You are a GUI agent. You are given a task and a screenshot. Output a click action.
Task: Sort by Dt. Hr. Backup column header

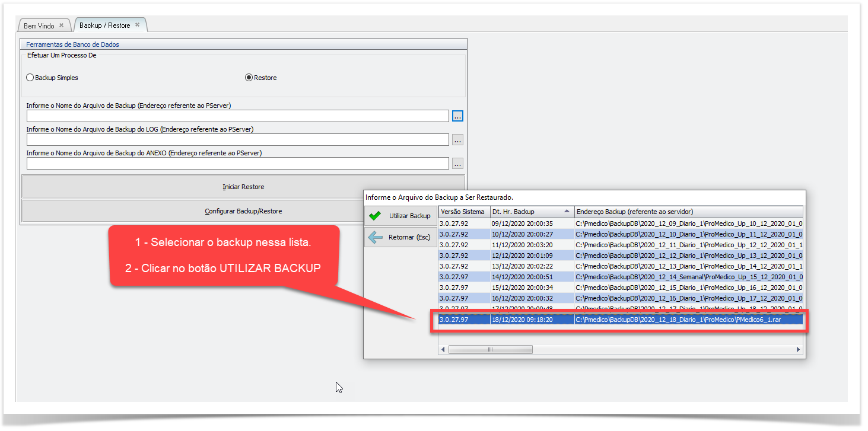pyautogui.click(x=531, y=212)
